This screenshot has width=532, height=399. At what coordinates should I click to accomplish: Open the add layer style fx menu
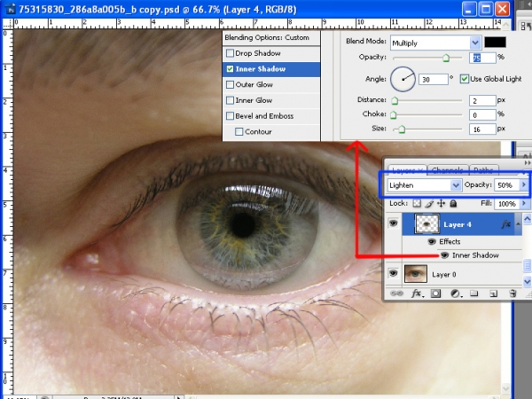418,293
